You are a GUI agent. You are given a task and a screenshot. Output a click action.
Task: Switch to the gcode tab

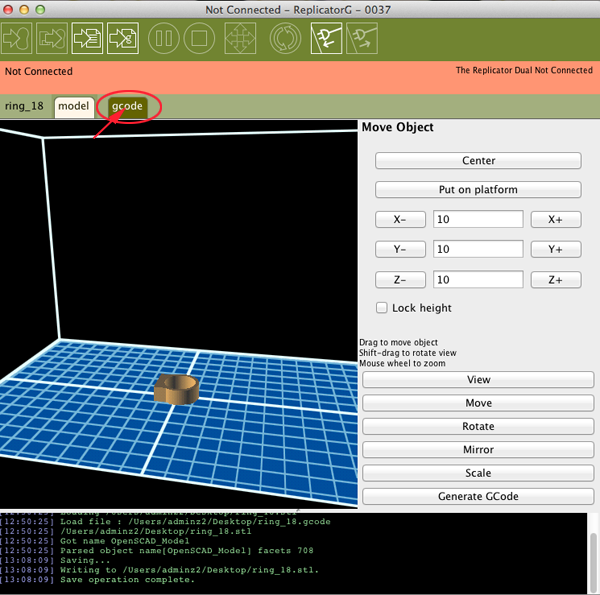[127, 106]
